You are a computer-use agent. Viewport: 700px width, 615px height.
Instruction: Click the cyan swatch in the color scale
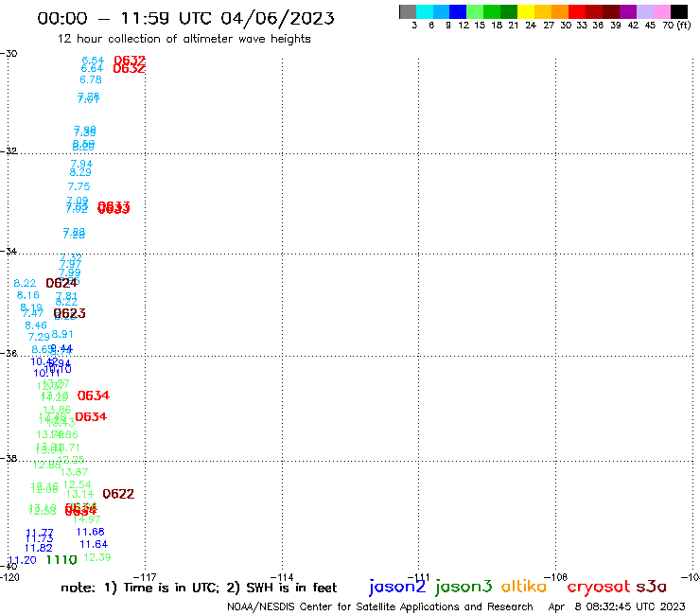(x=425, y=11)
